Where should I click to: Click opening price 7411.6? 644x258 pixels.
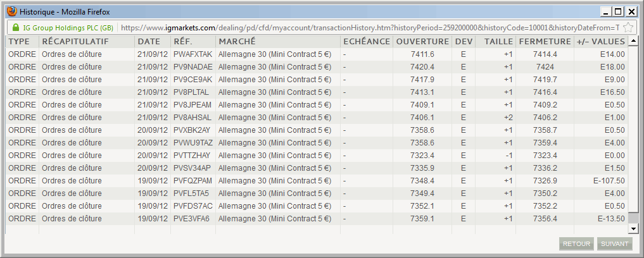(422, 54)
